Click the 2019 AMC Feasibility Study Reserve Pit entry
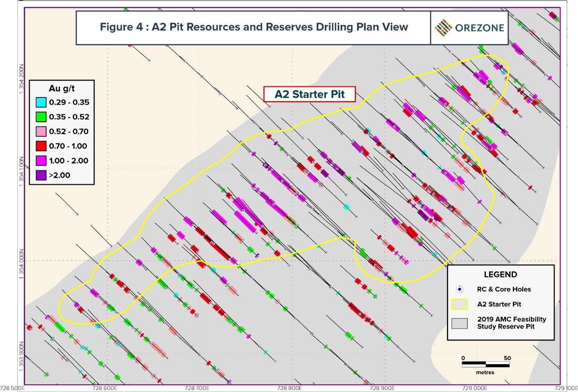Viewport: 578px width, 392px height. click(511, 323)
